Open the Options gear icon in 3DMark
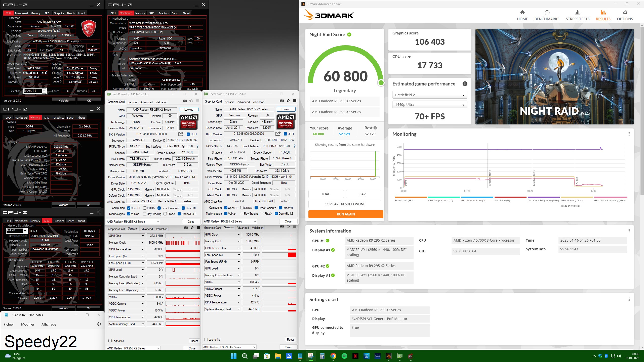The image size is (644, 362). pos(625,12)
